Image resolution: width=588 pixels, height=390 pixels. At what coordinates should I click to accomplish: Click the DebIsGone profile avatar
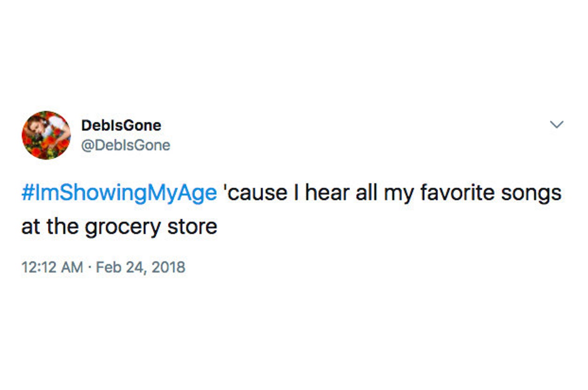point(46,135)
